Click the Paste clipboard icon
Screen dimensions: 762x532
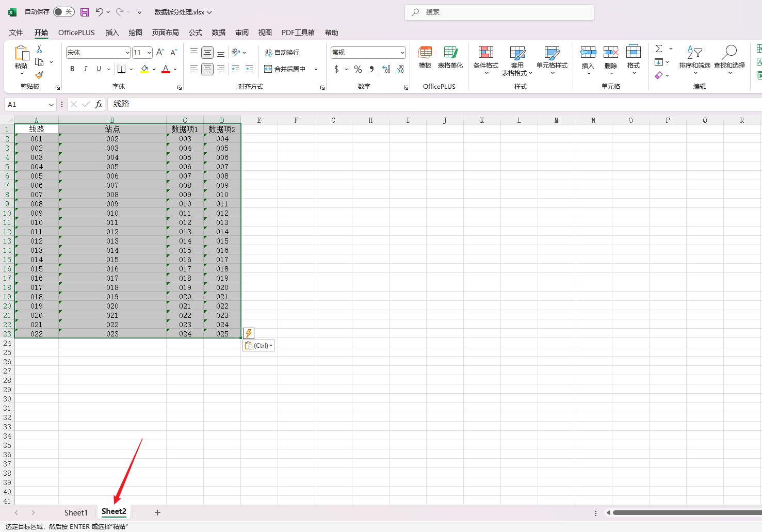coord(21,53)
